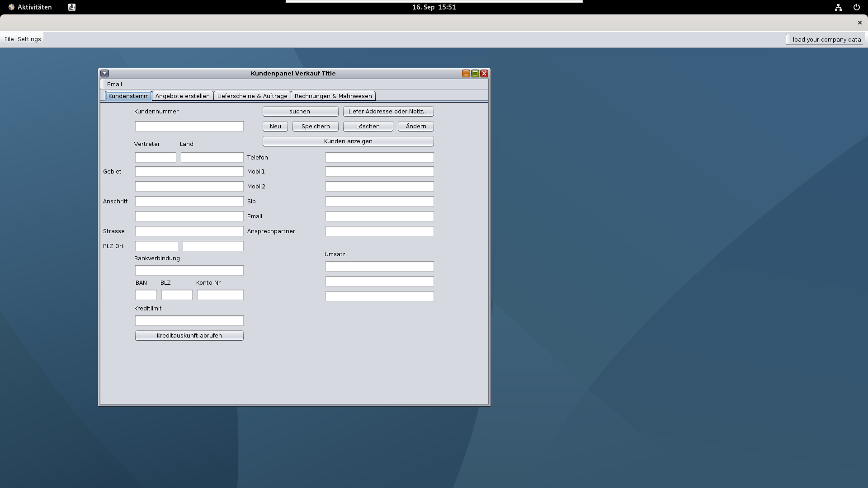The width and height of the screenshot is (868, 488).
Task: Open the File menu
Action: click(x=9, y=39)
